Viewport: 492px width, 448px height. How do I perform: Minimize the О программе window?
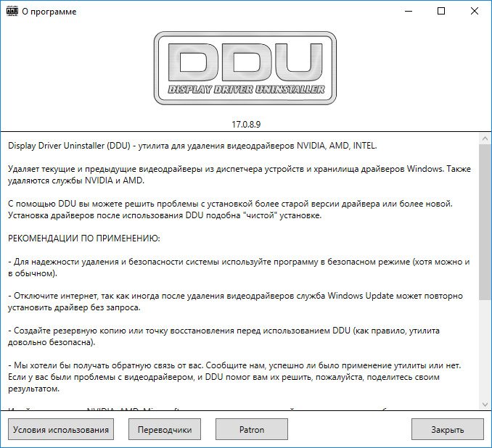(x=409, y=12)
